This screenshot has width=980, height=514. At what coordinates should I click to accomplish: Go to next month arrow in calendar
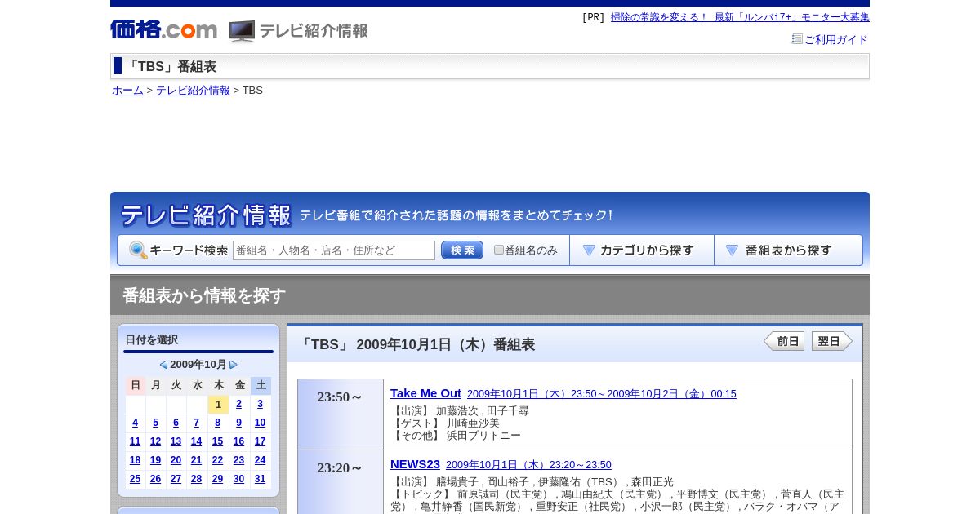pos(234,365)
